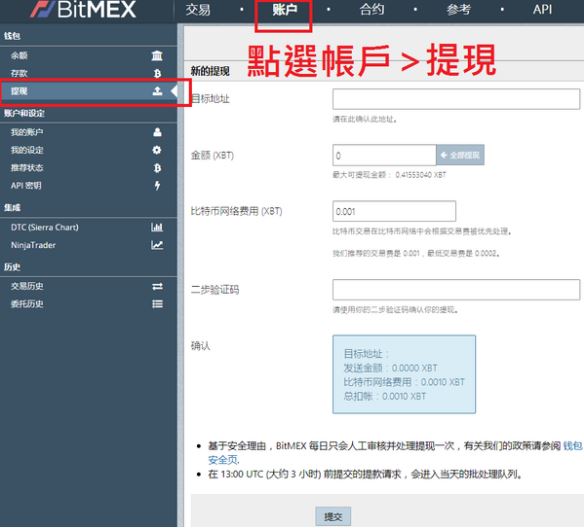Open 我的账户 sidebar entry

tap(89, 132)
